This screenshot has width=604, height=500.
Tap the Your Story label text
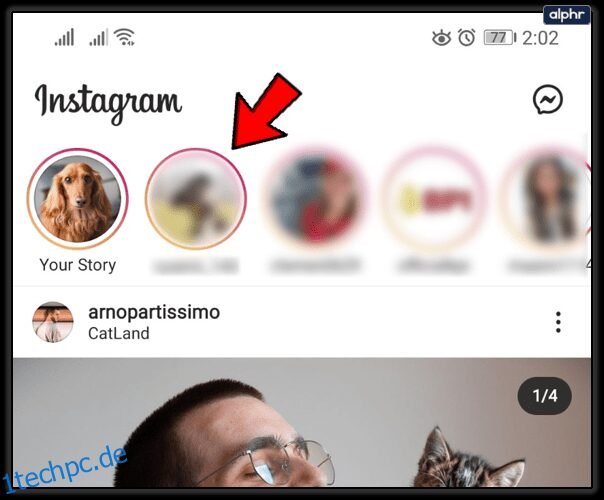[x=78, y=265]
